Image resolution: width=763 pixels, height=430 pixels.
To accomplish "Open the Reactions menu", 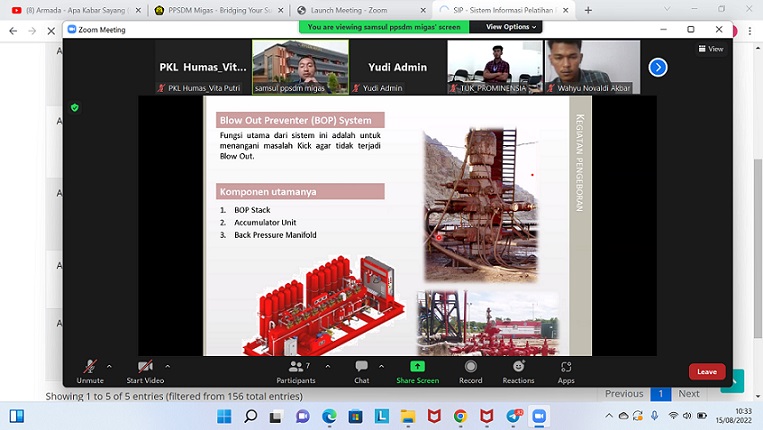I will tap(518, 370).
